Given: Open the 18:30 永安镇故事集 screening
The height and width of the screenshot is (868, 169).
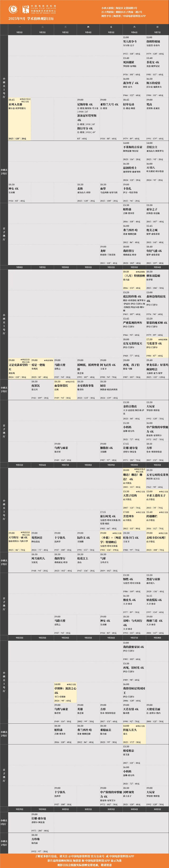Looking at the screenshot, I should click(88, 390).
